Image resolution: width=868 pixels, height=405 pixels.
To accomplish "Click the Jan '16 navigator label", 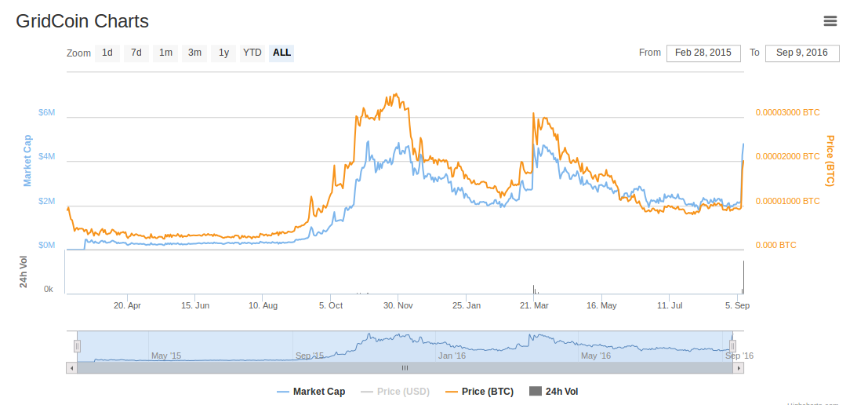I will (452, 356).
